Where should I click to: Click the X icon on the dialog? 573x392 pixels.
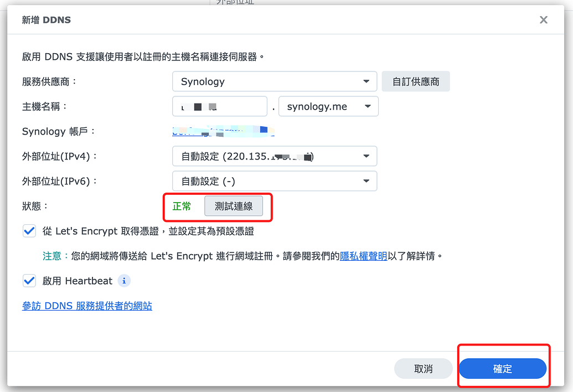click(x=543, y=19)
